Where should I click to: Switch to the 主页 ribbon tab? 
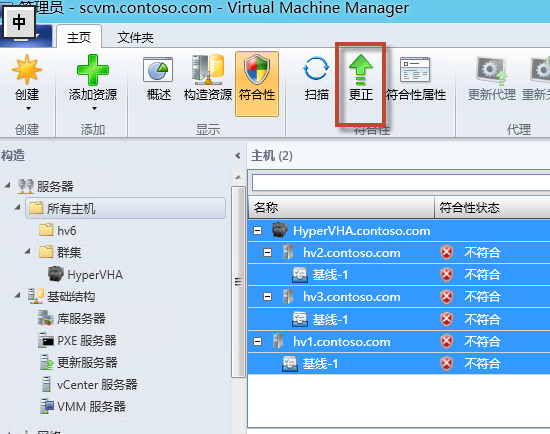(79, 37)
